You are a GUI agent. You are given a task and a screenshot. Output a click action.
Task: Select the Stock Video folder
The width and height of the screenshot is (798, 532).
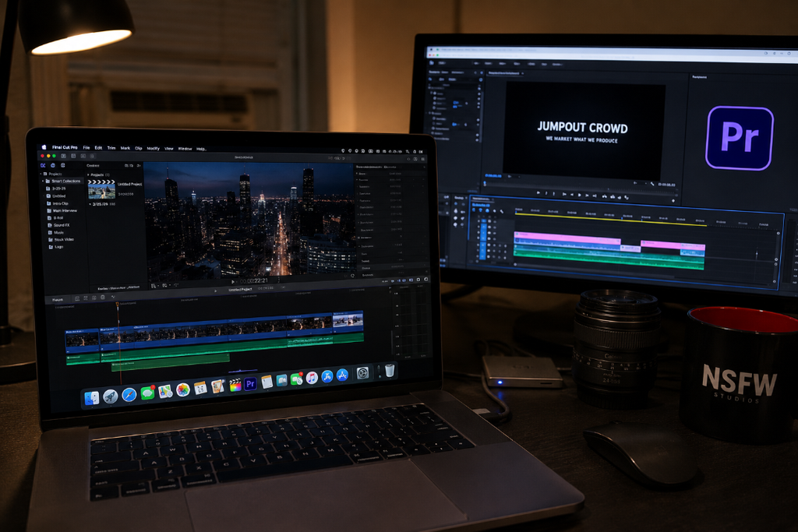click(61, 240)
